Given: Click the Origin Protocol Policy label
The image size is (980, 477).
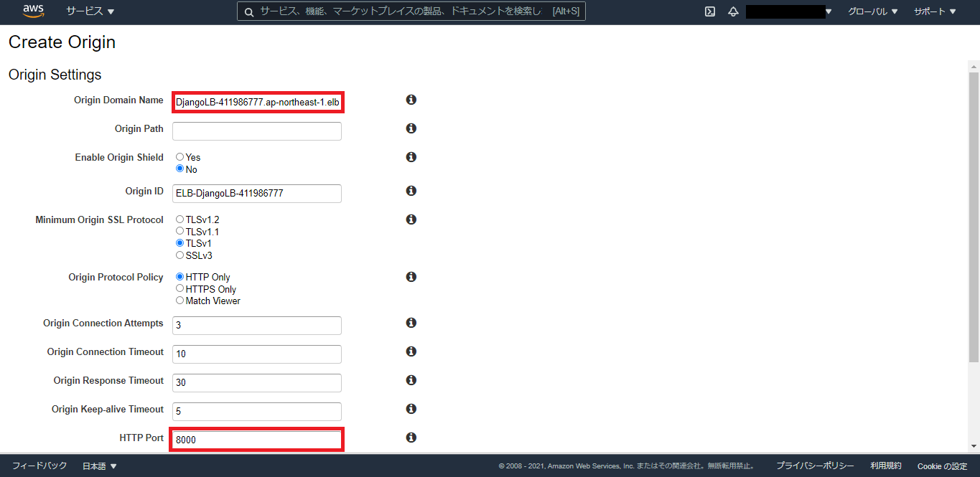Looking at the screenshot, I should point(116,277).
